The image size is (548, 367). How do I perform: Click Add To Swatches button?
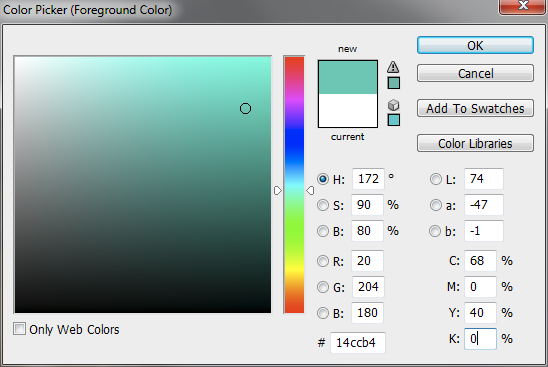[x=475, y=108]
